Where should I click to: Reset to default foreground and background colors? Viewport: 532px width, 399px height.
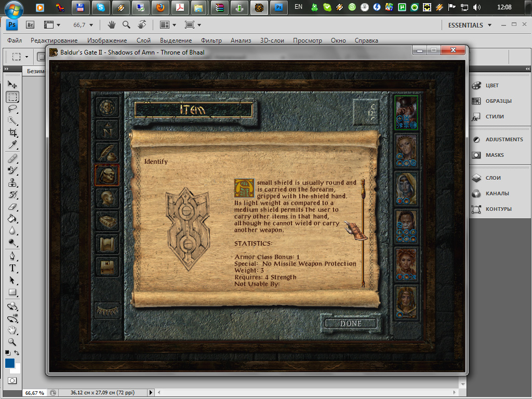coord(7,353)
